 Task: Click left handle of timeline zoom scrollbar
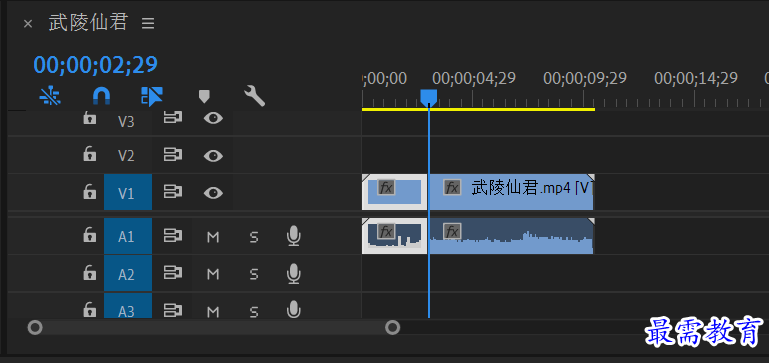tap(35, 327)
